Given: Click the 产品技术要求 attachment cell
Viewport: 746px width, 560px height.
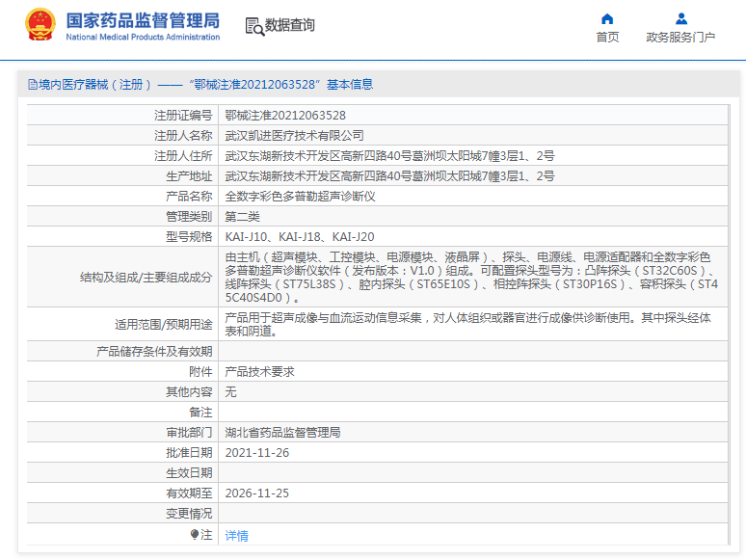Looking at the screenshot, I should (259, 371).
